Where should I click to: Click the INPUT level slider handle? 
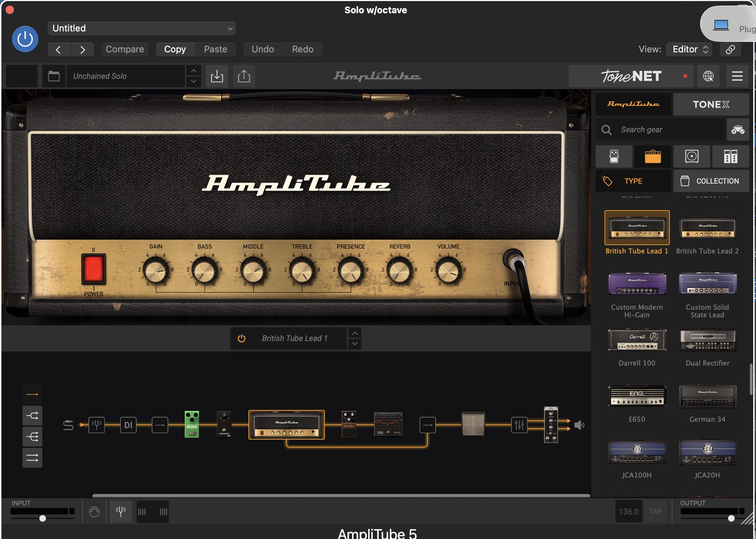tap(43, 518)
